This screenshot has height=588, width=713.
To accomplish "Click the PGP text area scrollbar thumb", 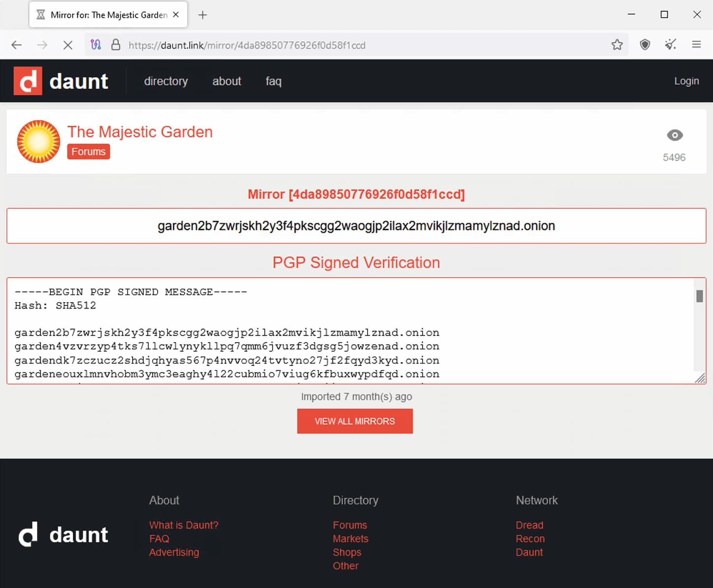I will click(699, 296).
